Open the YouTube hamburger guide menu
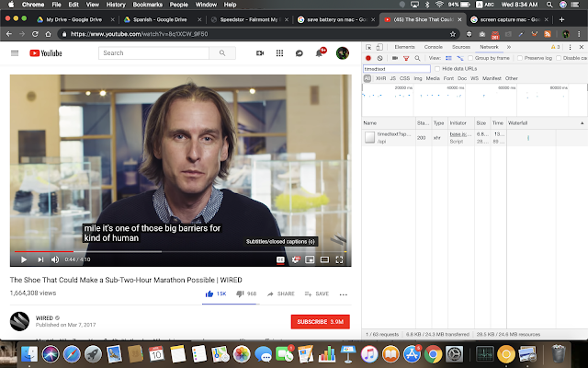This screenshot has height=368, width=588. coord(15,53)
